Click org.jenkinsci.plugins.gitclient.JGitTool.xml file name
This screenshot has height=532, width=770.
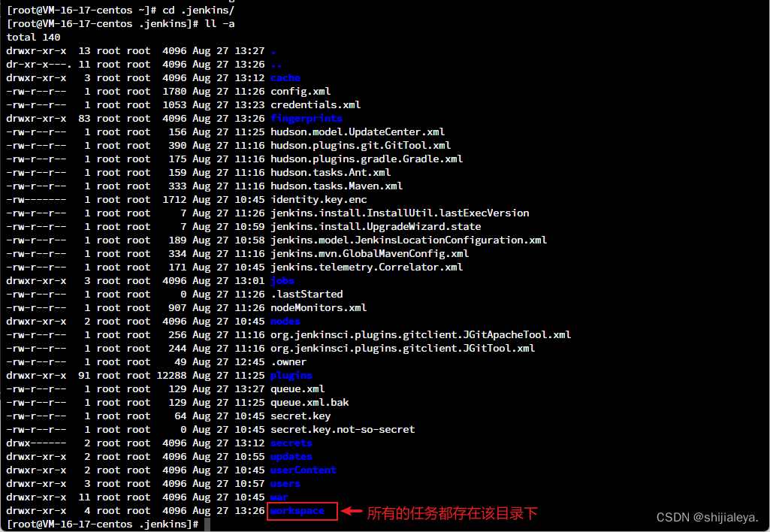point(403,348)
